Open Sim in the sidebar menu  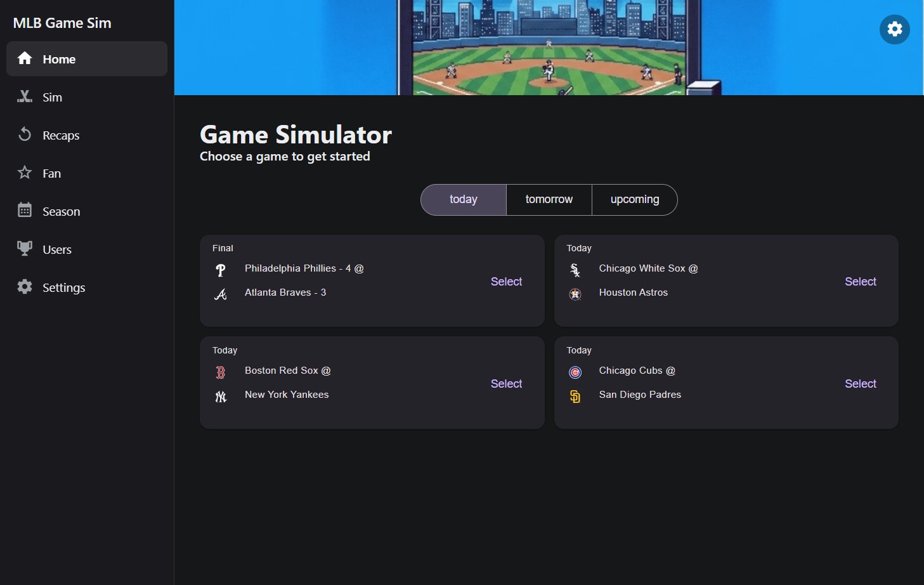coord(87,97)
